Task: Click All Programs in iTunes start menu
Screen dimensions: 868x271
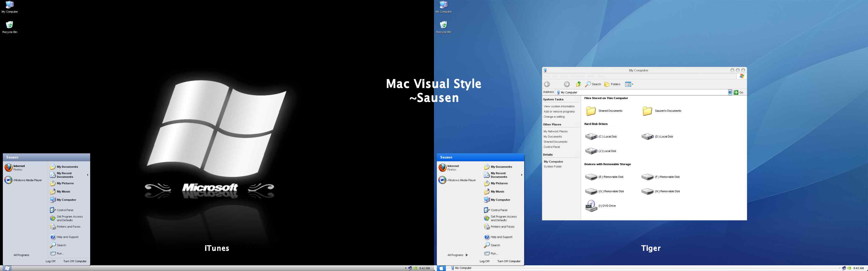Action: [x=21, y=255]
